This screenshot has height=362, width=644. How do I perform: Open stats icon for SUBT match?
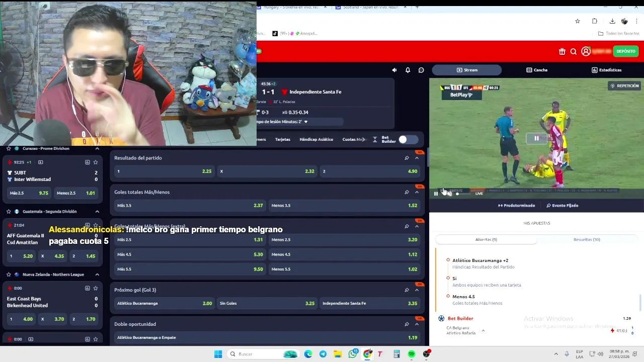(x=87, y=162)
